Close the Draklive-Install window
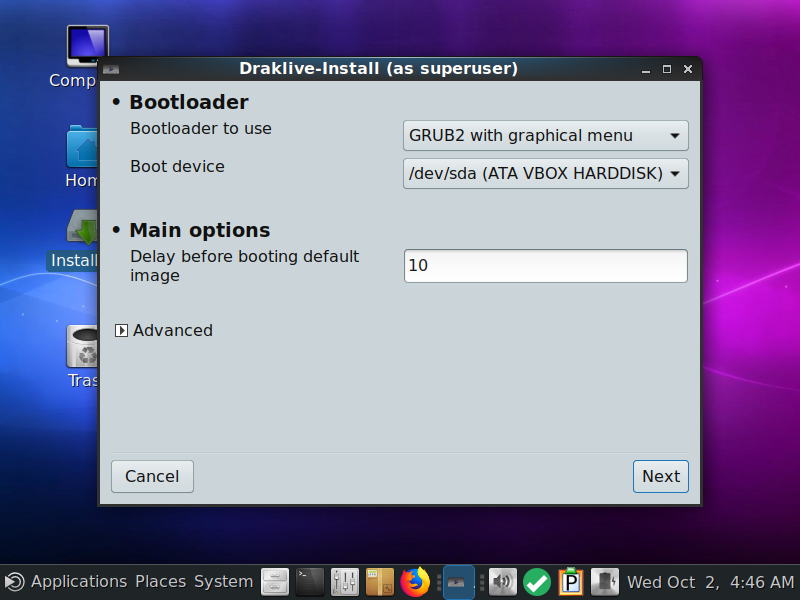The image size is (800, 600). 688,69
